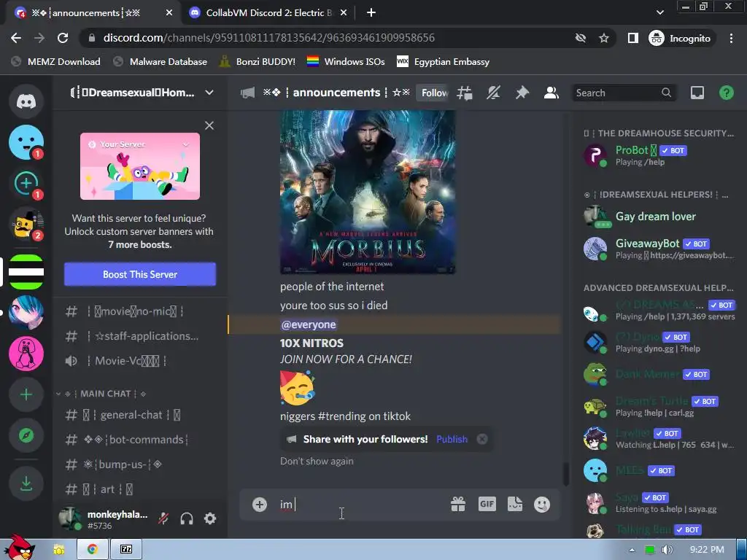Toggle the Member List icon
The image size is (747, 560).
[x=551, y=93]
